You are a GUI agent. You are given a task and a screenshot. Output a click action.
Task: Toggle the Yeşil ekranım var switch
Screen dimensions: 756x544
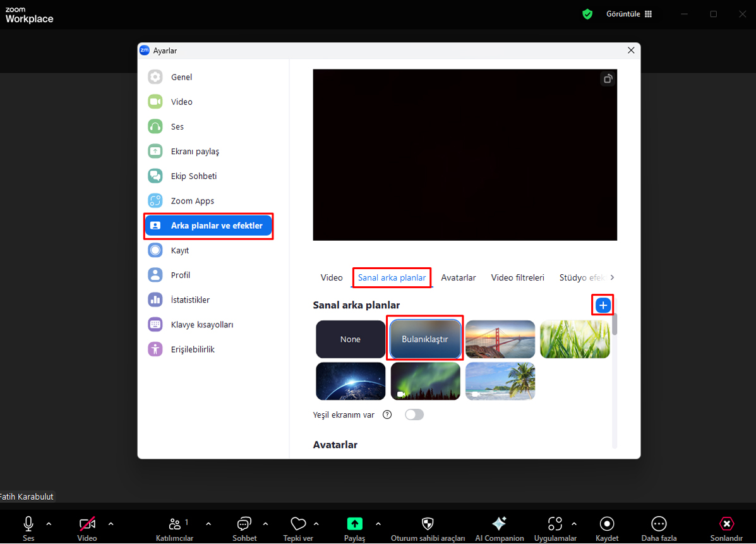point(414,415)
